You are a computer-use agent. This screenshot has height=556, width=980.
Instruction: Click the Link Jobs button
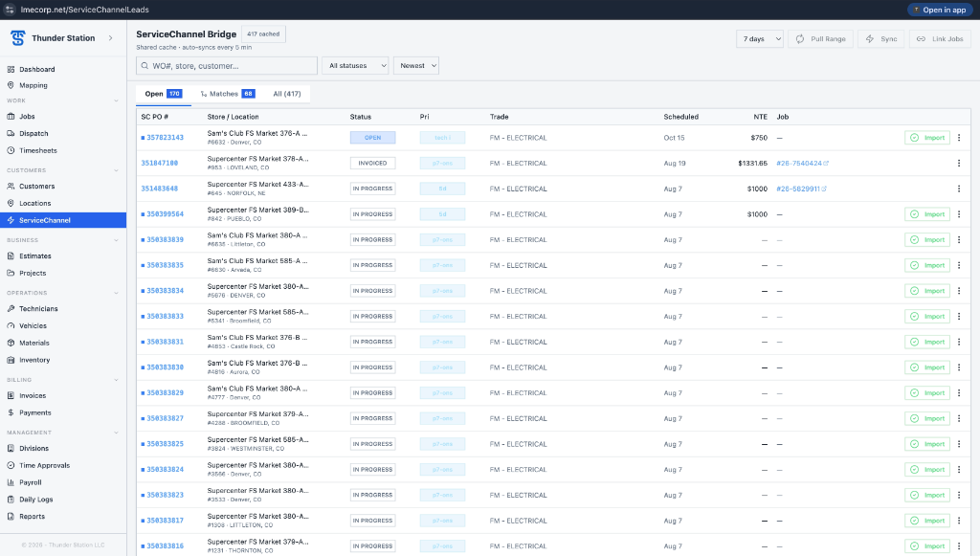(x=940, y=38)
